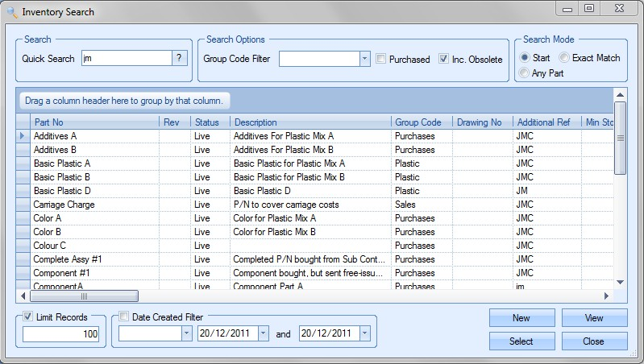The width and height of the screenshot is (644, 364).
Task: Expand the first date picker showing 20/12/2011
Action: click(x=264, y=333)
